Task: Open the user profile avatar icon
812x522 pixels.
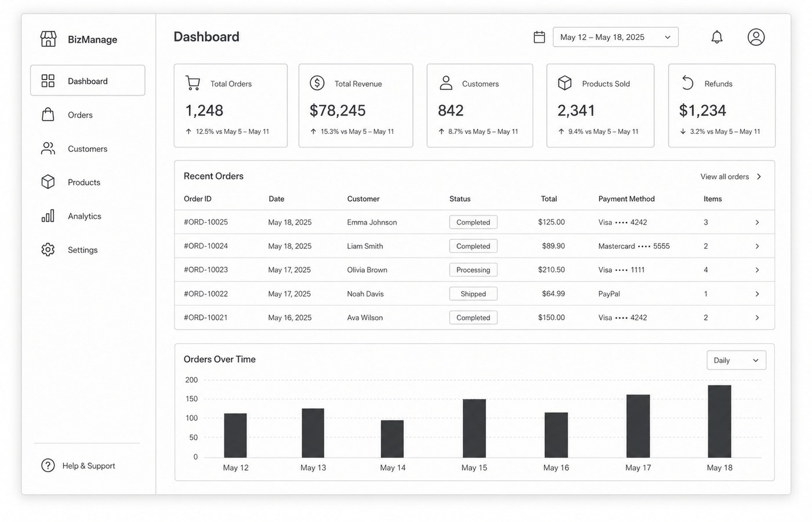Action: tap(756, 37)
